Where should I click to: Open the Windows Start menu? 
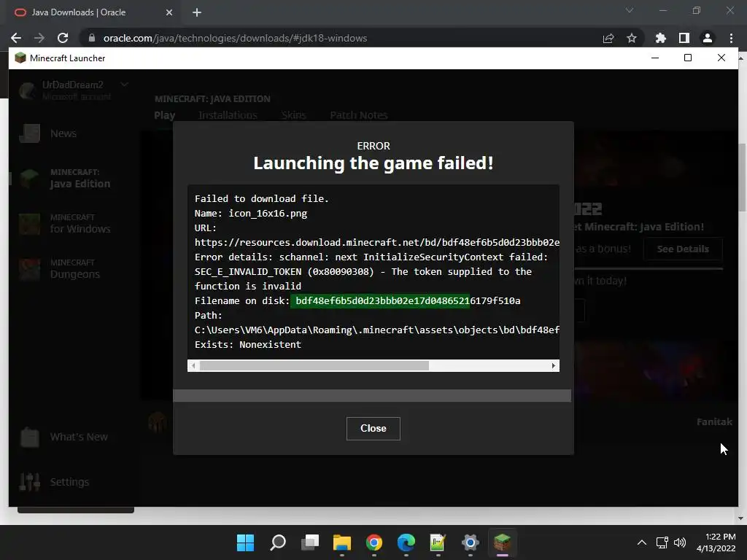pos(245,542)
